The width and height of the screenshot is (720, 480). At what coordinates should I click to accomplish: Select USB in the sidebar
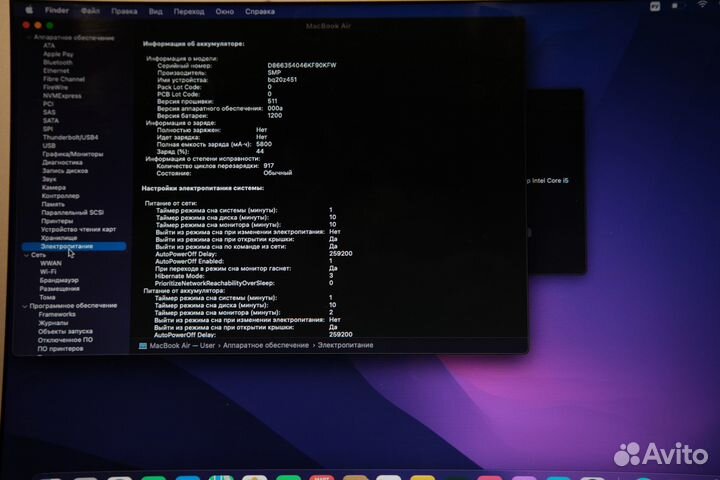pyautogui.click(x=49, y=146)
